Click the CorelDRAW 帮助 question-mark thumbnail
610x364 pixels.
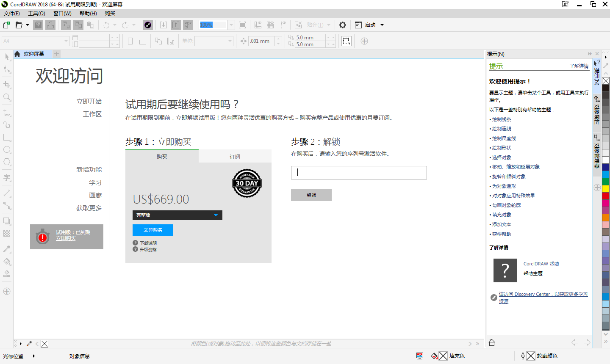(x=505, y=270)
